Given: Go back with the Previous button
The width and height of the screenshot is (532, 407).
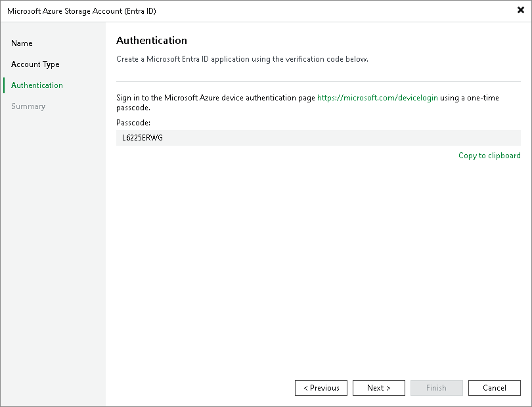Looking at the screenshot, I should 321,388.
